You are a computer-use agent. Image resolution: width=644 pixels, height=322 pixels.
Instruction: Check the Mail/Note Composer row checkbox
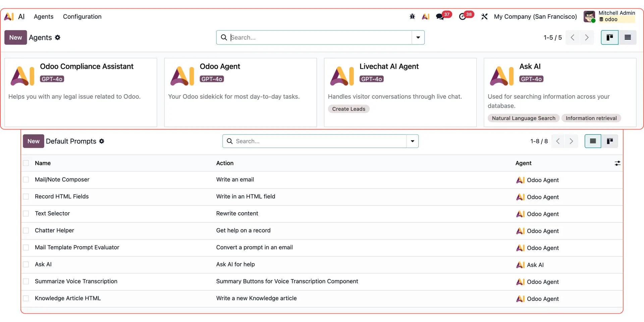tap(26, 180)
